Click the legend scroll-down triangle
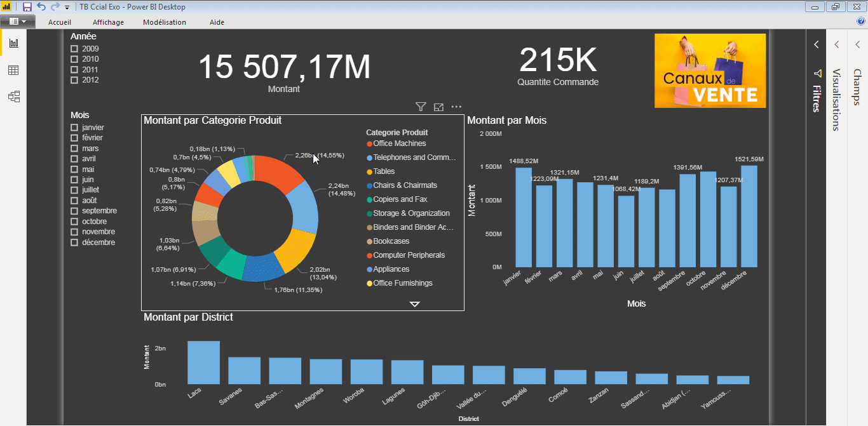The height and width of the screenshot is (426, 868). [415, 304]
